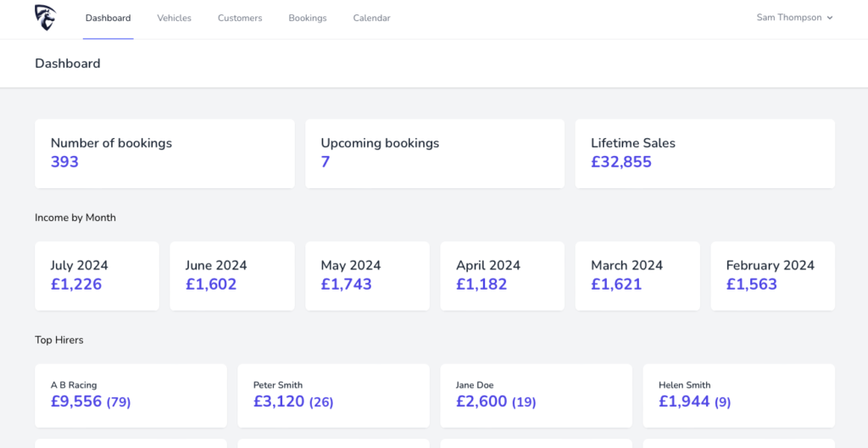Open the May 2024 income card
Screen dimensions: 868x448
point(368,276)
